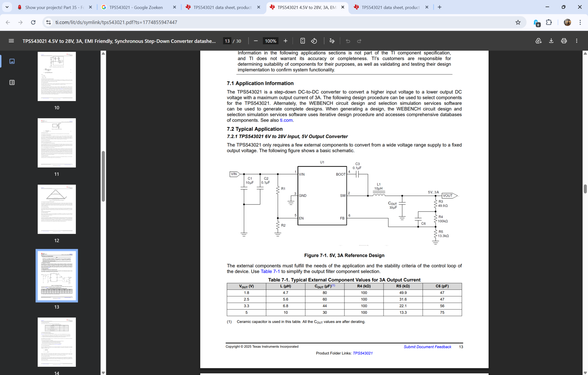Open the PDF sidebar menu toggle

pos(11,41)
